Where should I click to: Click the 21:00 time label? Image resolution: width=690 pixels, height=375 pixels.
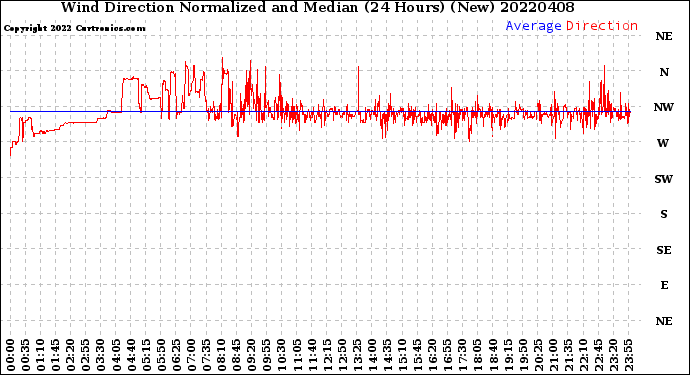pyautogui.click(x=553, y=355)
